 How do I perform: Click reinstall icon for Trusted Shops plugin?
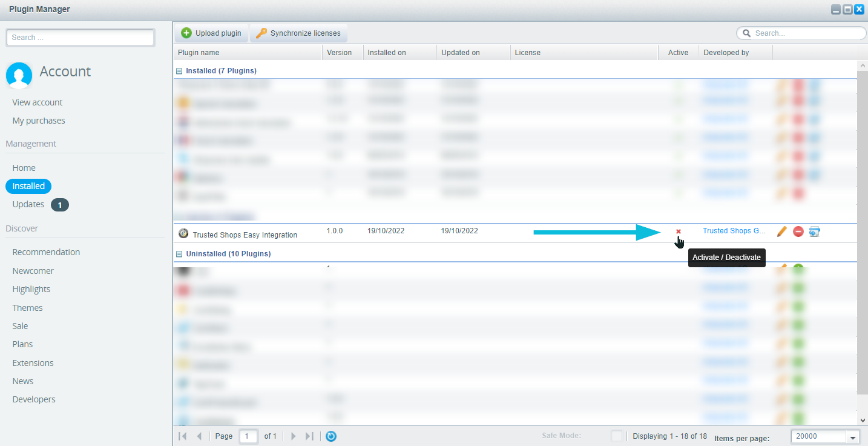click(x=815, y=231)
